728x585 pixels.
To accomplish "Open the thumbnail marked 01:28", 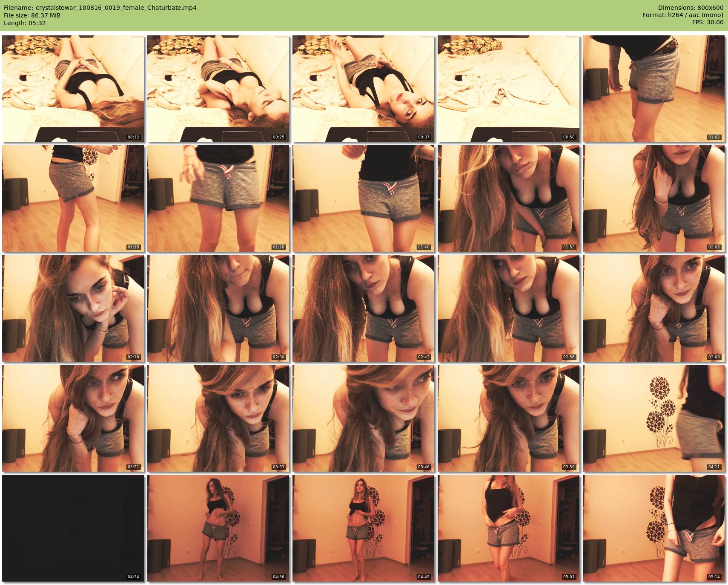I will pos(218,199).
